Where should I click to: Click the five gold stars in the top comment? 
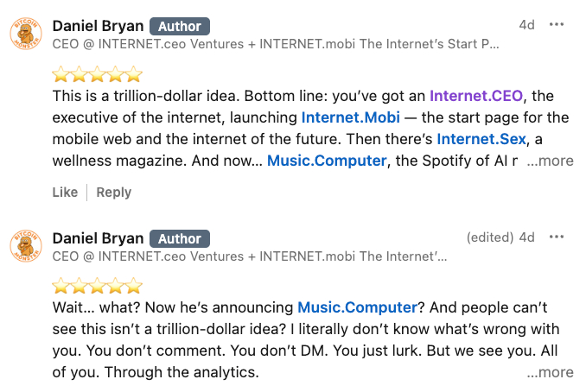[97, 74]
